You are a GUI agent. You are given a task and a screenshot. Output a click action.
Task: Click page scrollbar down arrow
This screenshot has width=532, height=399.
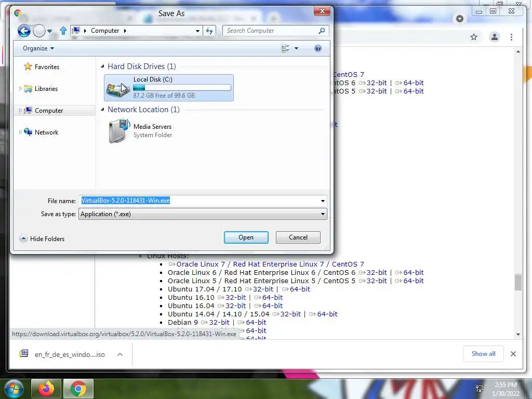coord(518,334)
